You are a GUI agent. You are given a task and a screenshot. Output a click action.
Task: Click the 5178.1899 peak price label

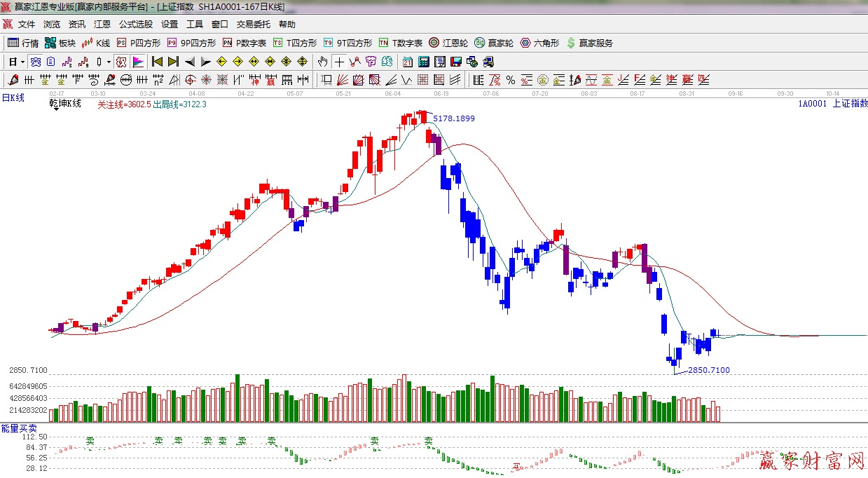coord(453,118)
